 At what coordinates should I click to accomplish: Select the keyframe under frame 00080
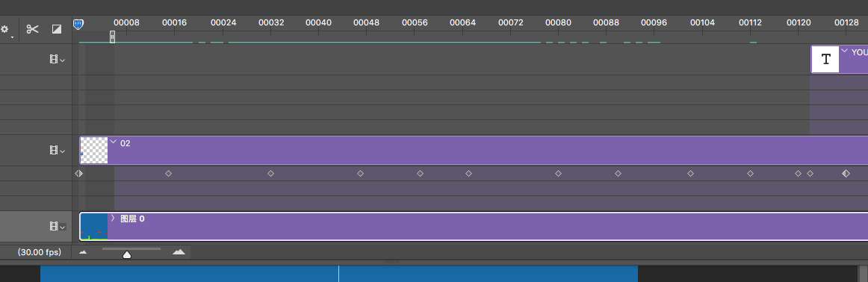pyautogui.click(x=558, y=173)
